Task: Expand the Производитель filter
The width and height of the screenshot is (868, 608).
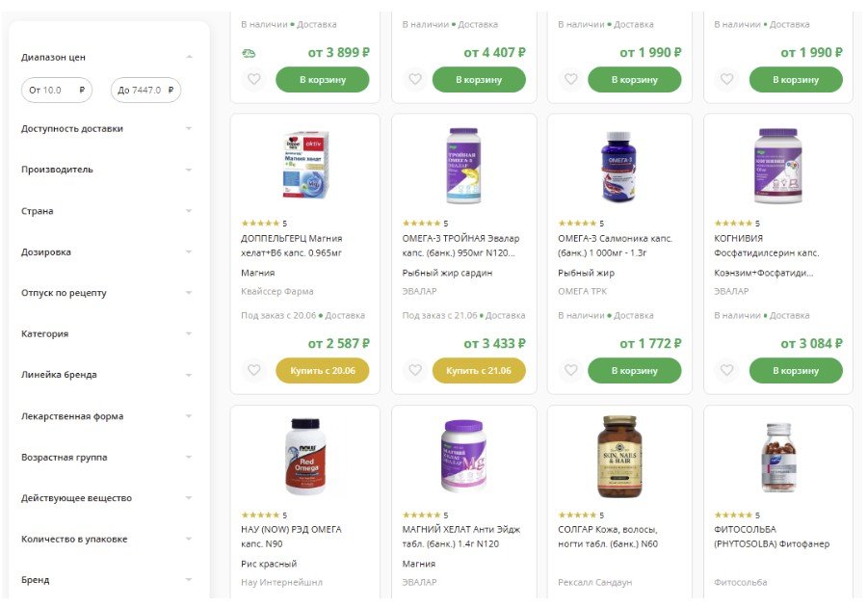Action: (x=189, y=170)
